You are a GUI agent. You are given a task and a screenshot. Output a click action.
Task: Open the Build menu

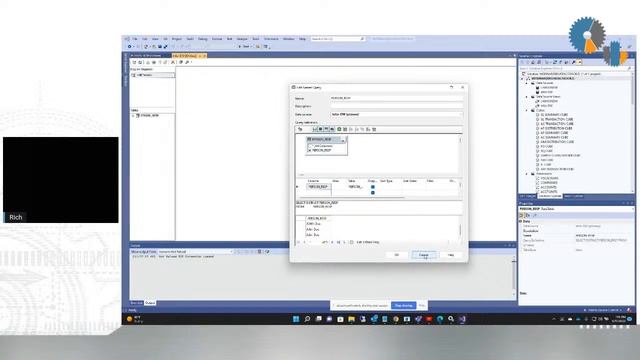pos(190,39)
